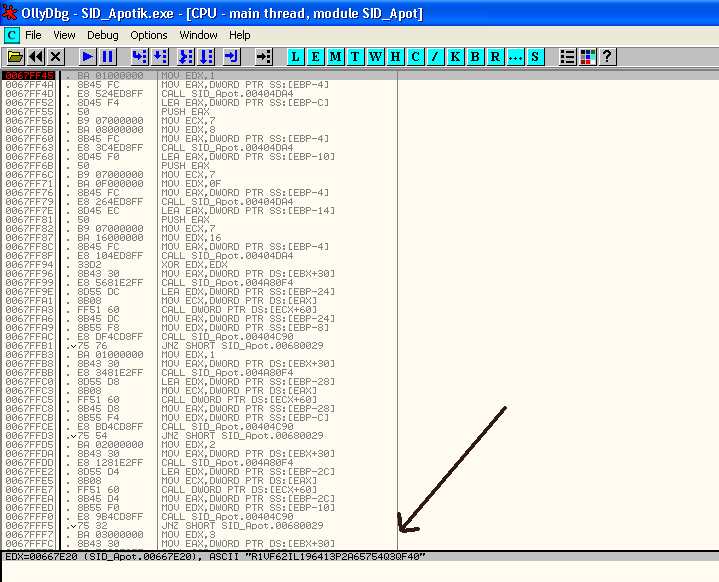This screenshot has width=719, height=582.
Task: Open Log window with L button
Action: [x=296, y=57]
